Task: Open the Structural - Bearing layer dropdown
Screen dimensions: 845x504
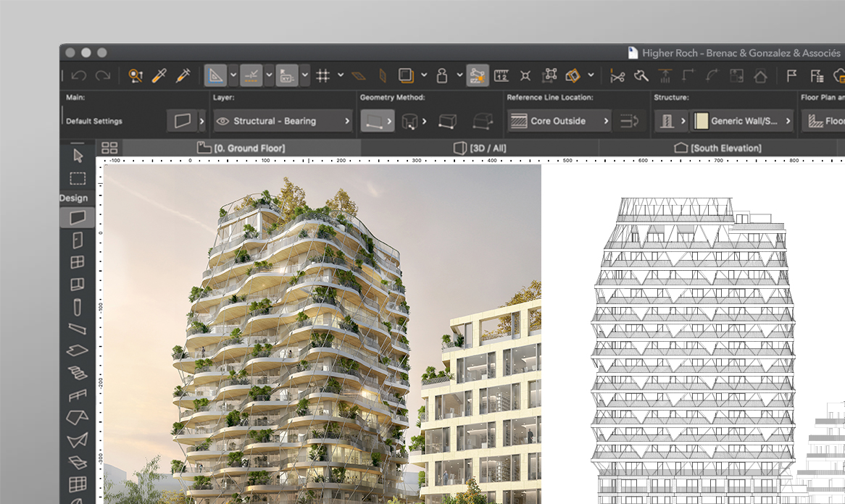Action: coord(283,121)
